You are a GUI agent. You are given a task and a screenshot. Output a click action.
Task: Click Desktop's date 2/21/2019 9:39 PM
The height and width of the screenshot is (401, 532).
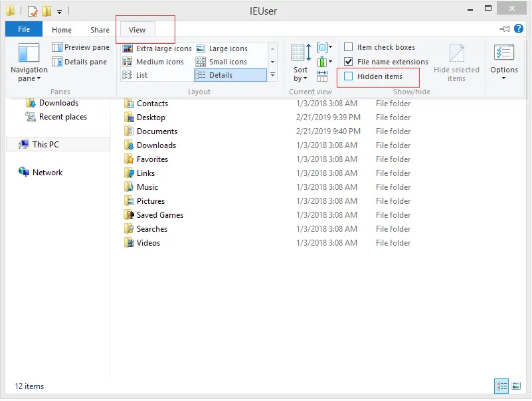point(328,118)
